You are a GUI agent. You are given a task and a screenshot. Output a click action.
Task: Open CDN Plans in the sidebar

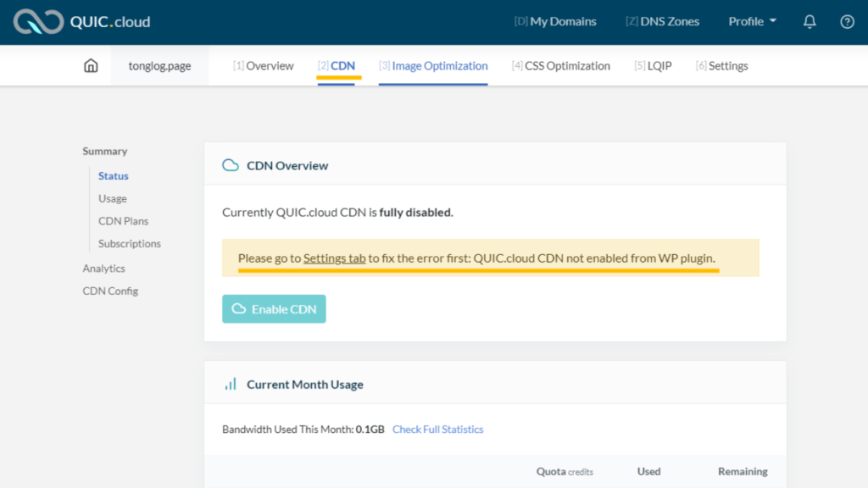pyautogui.click(x=124, y=221)
